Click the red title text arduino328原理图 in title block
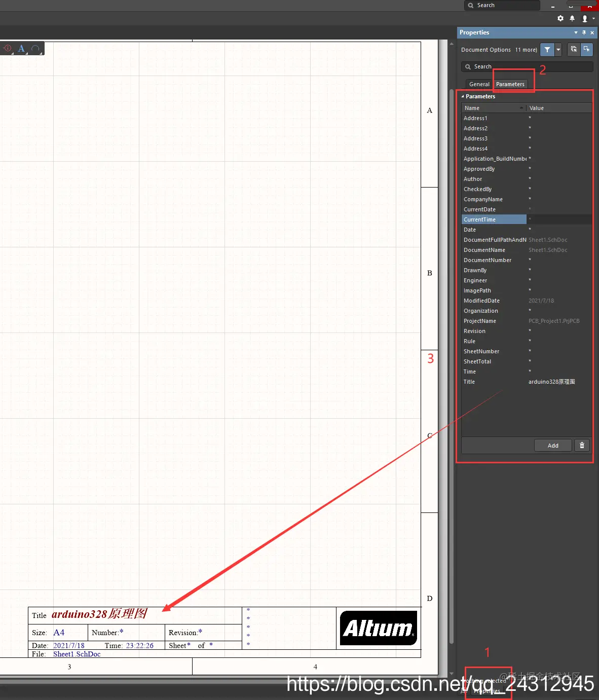The image size is (599, 700). click(x=99, y=614)
